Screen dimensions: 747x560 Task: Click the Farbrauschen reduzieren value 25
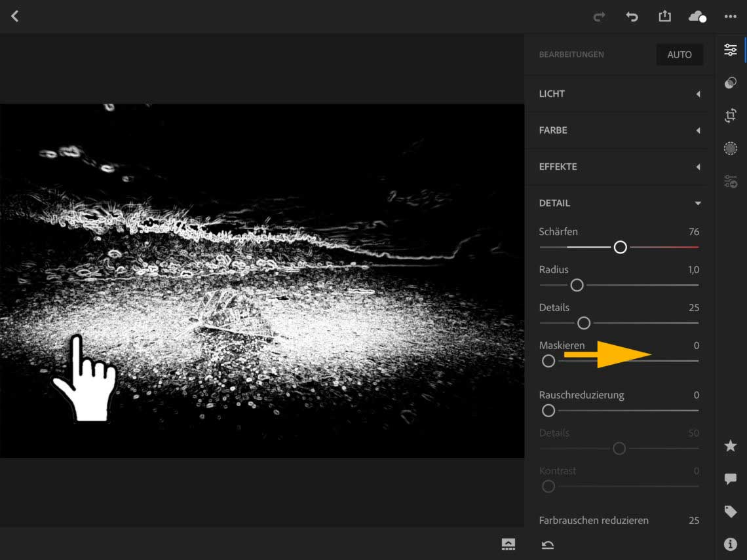(x=694, y=521)
